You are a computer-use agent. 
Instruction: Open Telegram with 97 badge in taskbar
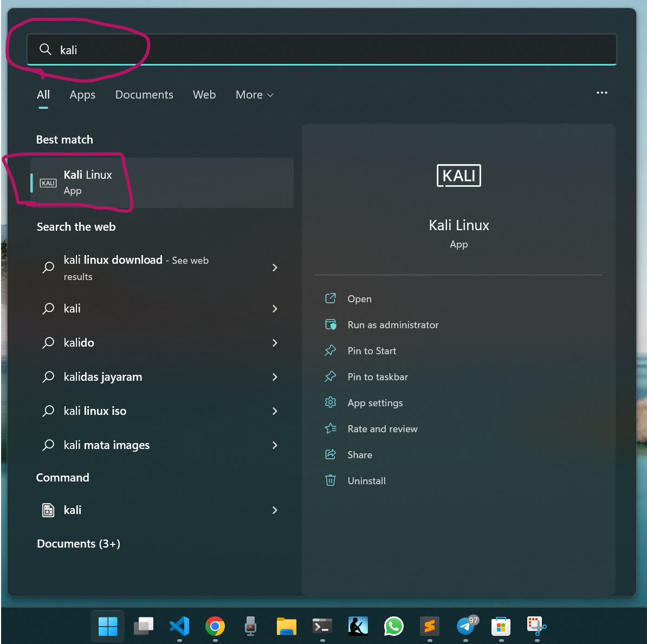coord(466,626)
